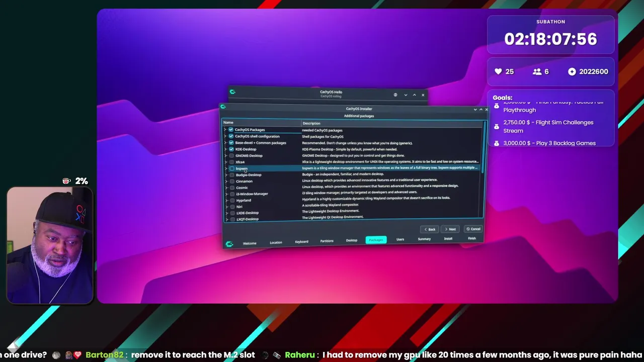Go to the Partitions step

click(327, 241)
